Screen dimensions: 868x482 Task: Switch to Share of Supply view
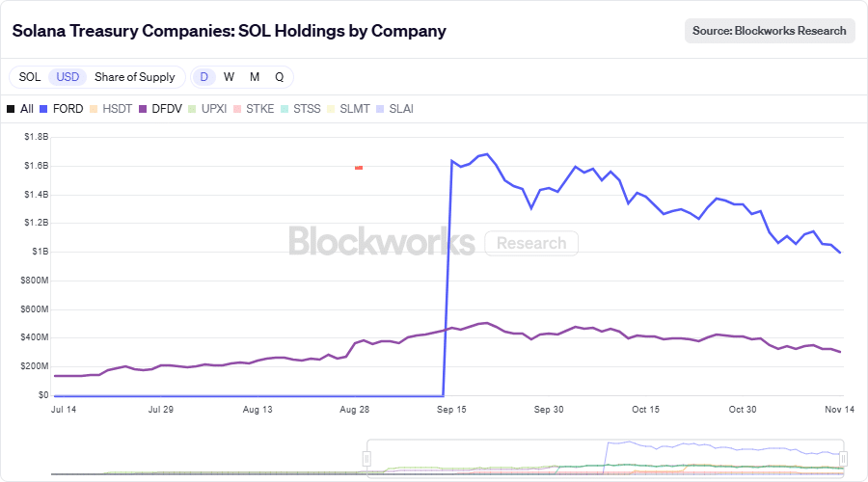[135, 77]
